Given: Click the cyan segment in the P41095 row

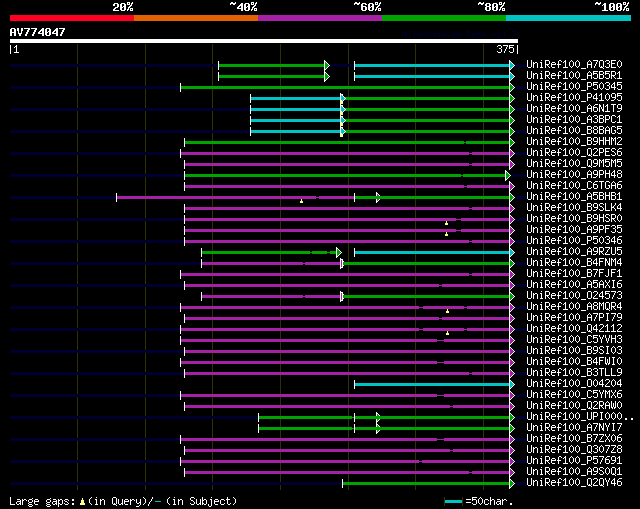Looking at the screenshot, I should (296, 98).
